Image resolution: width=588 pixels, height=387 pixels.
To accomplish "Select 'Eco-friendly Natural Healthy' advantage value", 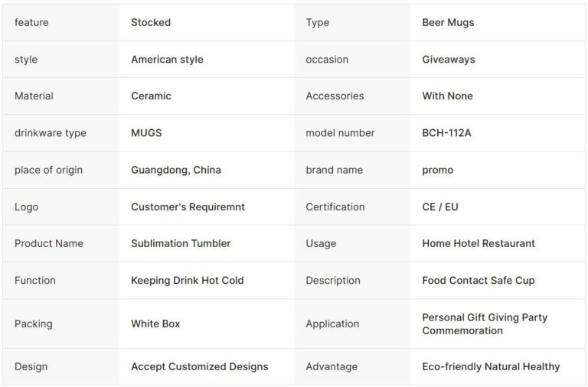I will [491, 366].
